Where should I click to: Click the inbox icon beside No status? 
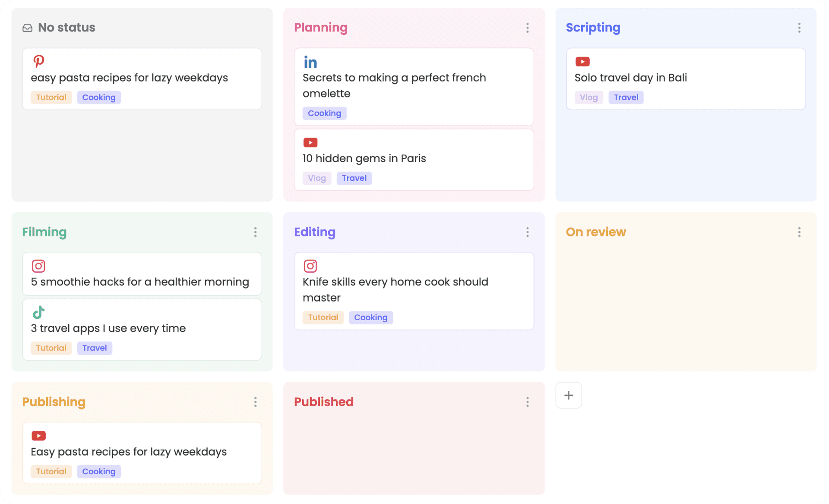click(28, 28)
